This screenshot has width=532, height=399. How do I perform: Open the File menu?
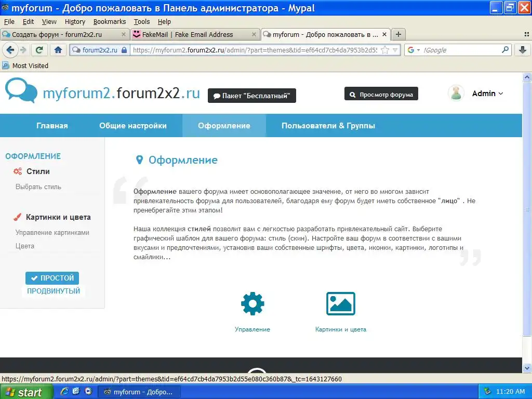pos(9,22)
